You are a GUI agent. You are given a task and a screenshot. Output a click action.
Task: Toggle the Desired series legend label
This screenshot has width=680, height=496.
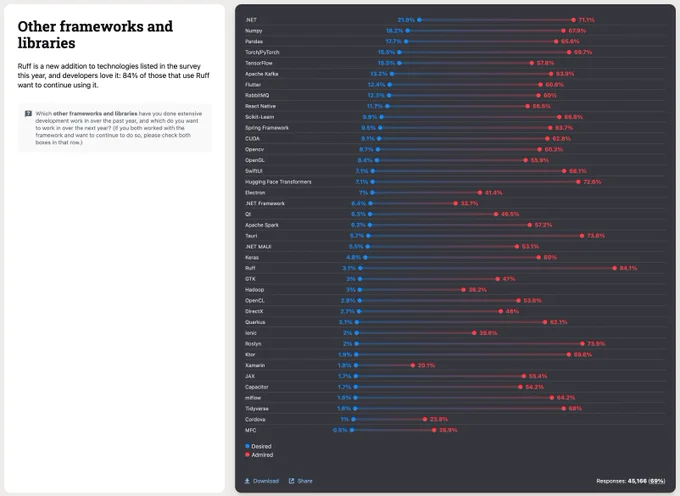(x=261, y=446)
